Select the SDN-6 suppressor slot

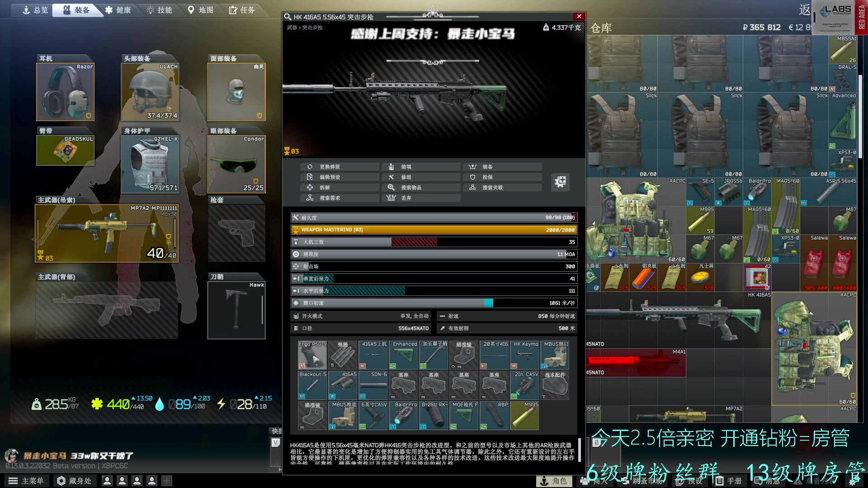373,385
